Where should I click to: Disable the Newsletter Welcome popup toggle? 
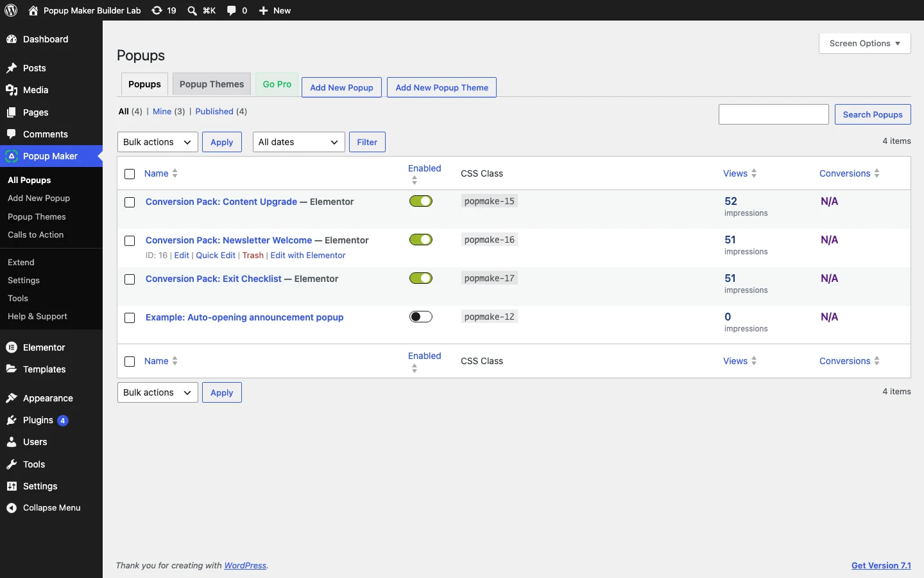[421, 240]
